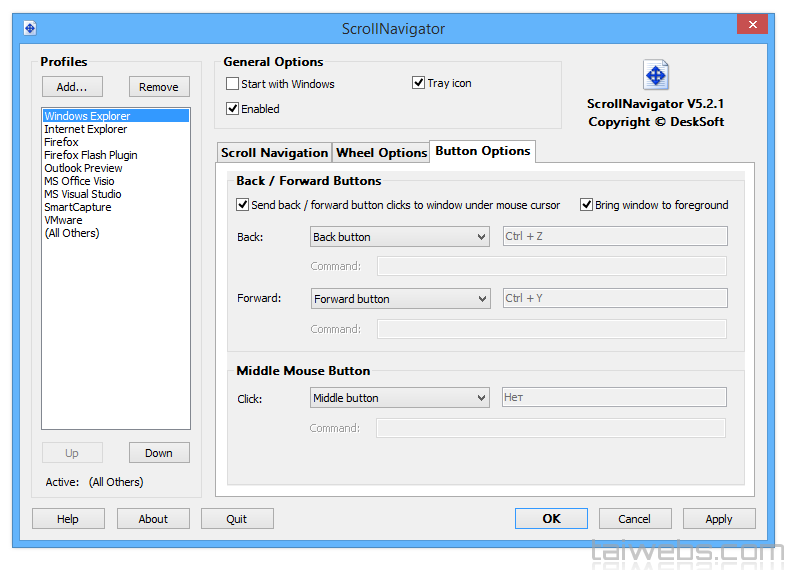
Task: Open the Middle button Click dropdown
Action: (400, 398)
